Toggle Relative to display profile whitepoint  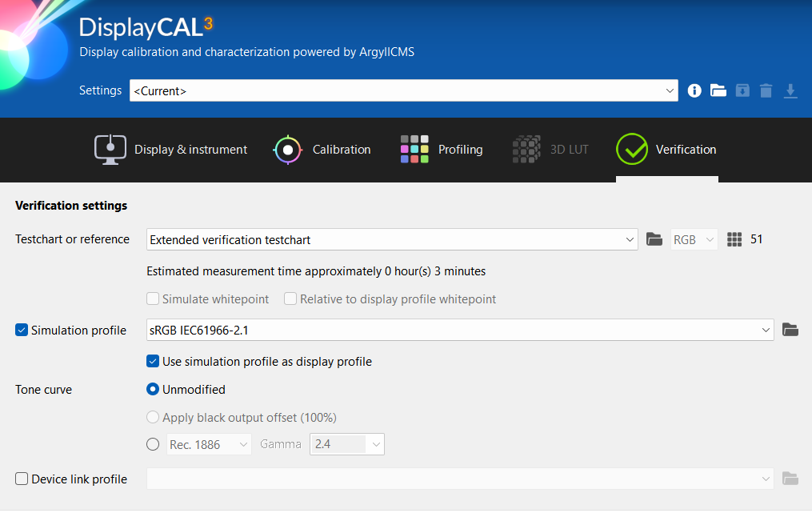(x=290, y=299)
